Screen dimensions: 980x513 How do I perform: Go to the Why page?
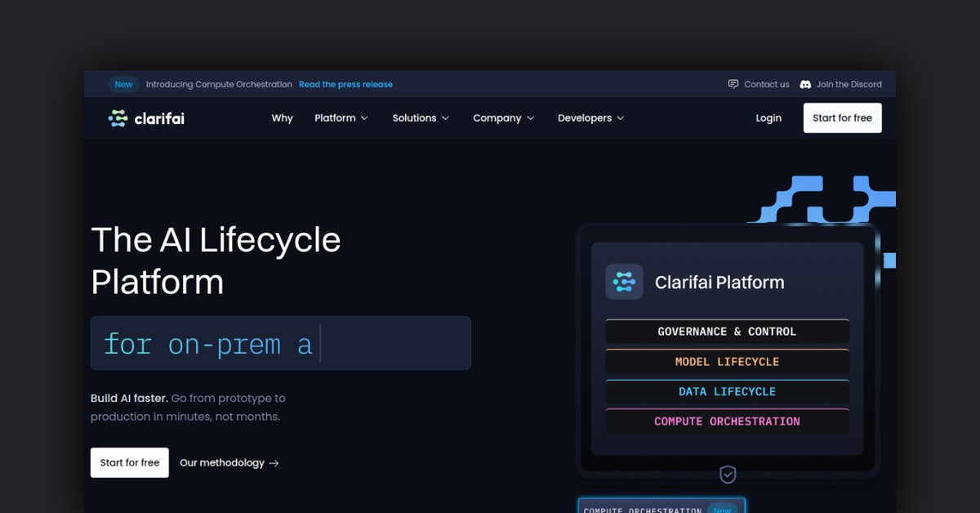coord(282,118)
